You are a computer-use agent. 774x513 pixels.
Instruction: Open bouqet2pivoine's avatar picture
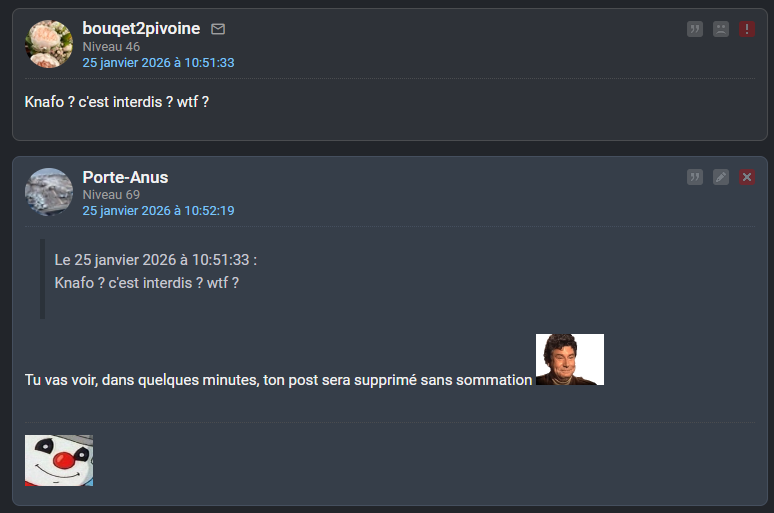point(49,44)
